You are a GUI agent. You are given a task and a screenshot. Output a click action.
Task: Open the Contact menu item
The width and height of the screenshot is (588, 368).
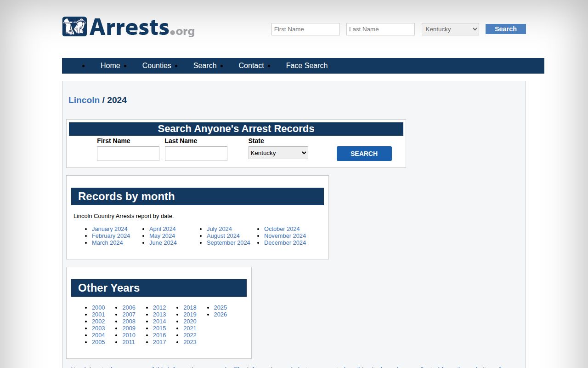(x=251, y=65)
